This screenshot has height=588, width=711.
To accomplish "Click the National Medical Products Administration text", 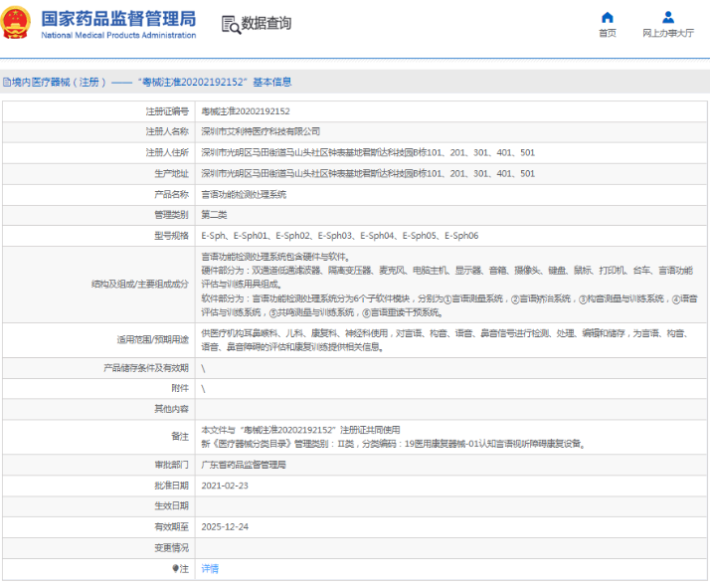I will coord(118,36).
